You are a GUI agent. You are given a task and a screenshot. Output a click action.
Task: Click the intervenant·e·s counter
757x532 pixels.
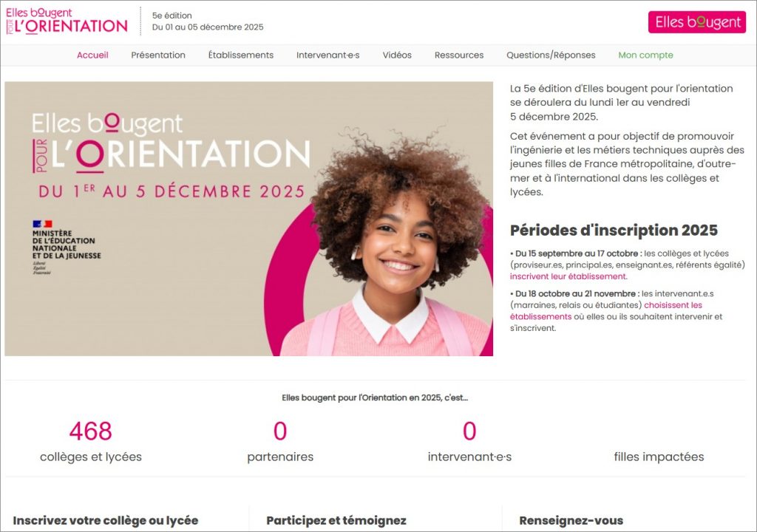pyautogui.click(x=469, y=442)
